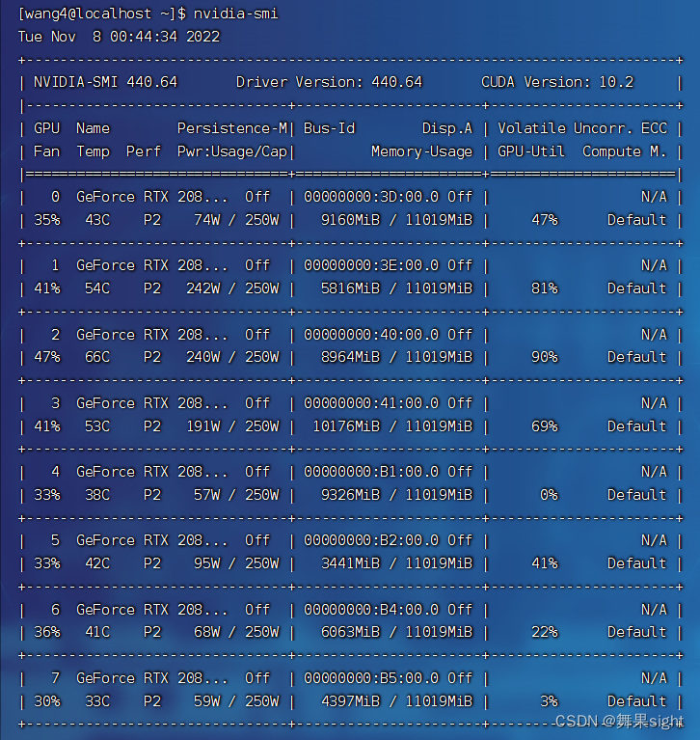Viewport: 700px width, 740px height.
Task: Click the 'Volatile Uncorr. ECC' header
Action: coord(582,128)
